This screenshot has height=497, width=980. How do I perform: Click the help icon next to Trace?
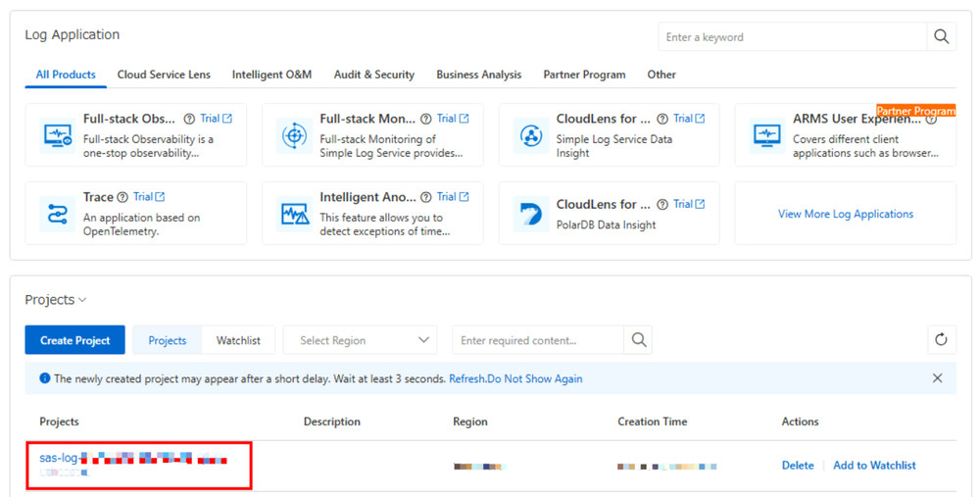coord(122,197)
